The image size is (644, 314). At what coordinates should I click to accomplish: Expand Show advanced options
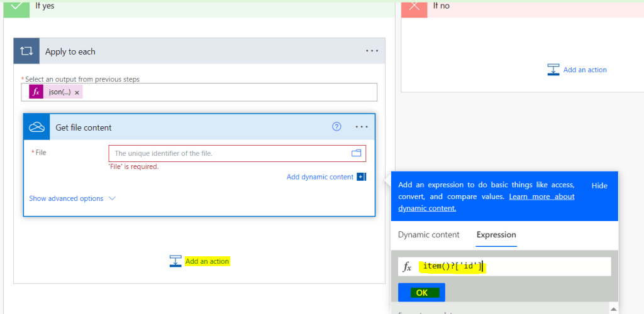[x=66, y=198]
